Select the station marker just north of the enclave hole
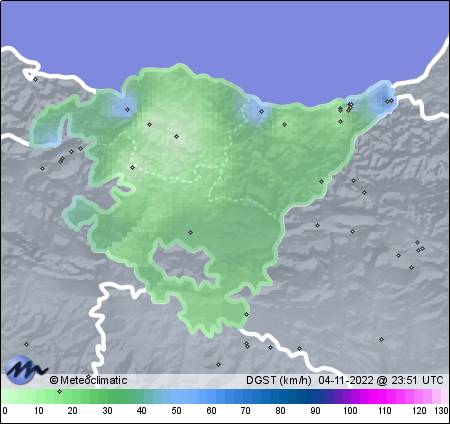 coord(190,232)
